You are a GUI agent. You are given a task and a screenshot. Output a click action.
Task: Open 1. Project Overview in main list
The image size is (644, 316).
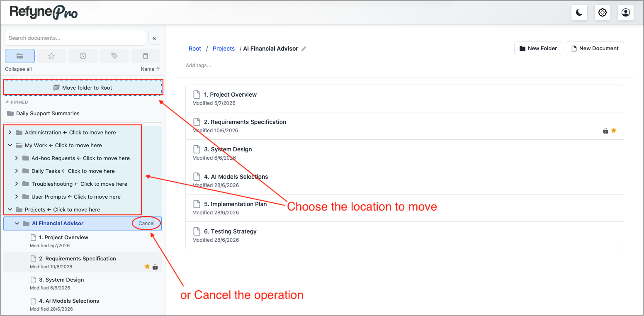tap(405, 99)
